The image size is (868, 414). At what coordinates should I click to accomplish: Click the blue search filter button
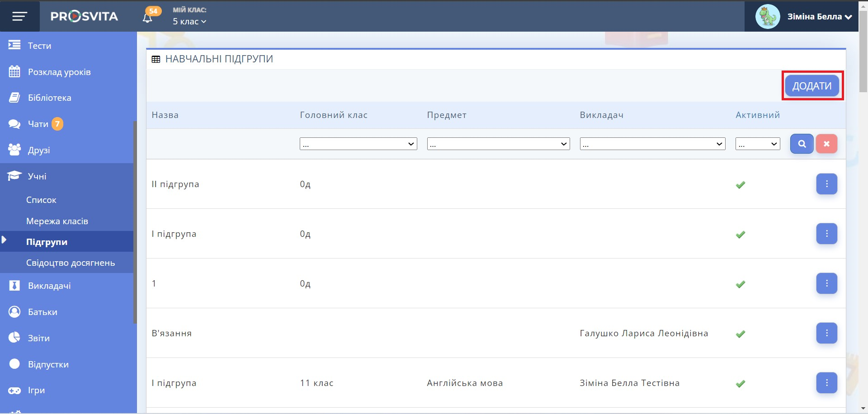[x=802, y=144]
